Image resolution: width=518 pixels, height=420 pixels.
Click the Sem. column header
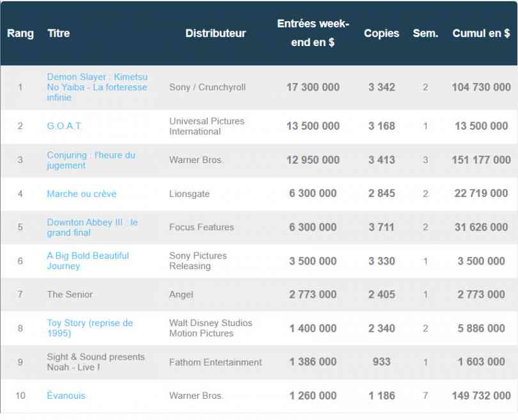pos(425,33)
